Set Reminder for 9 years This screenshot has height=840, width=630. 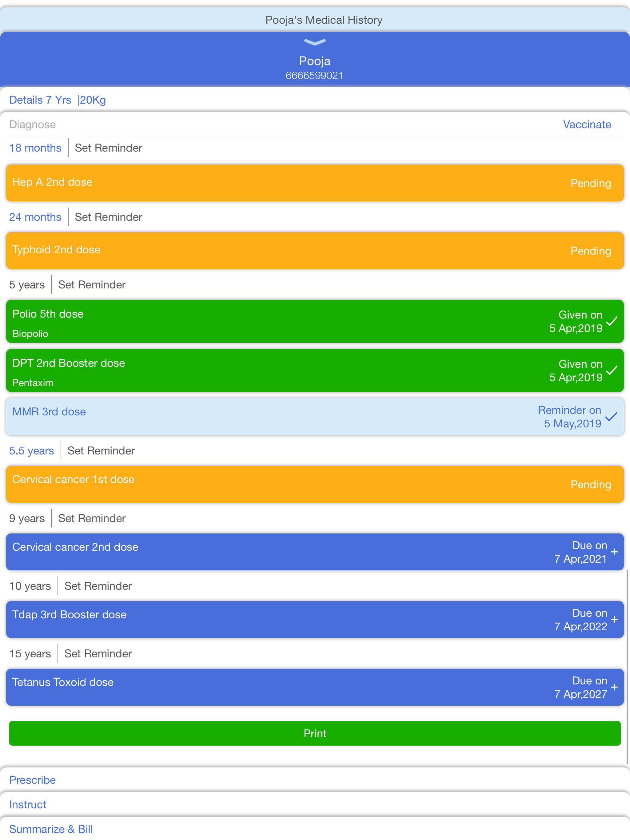coord(92,518)
